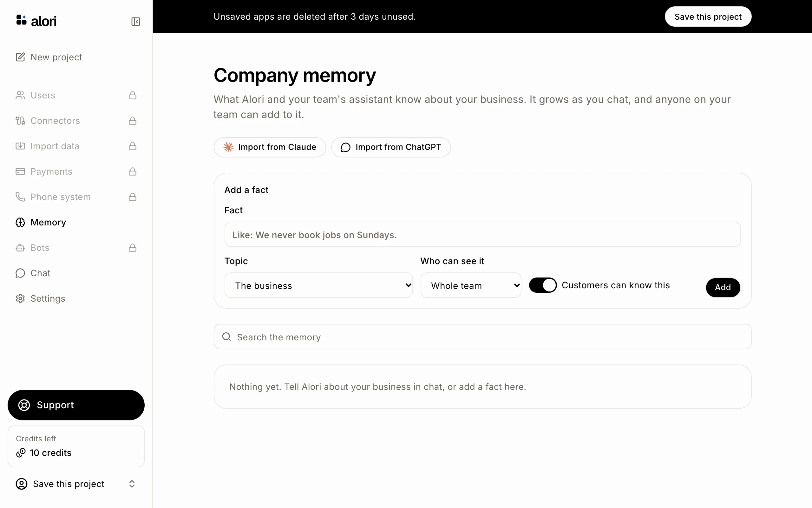Viewport: 812px width, 508px height.
Task: Click Import from ChatGPT button
Action: click(x=391, y=147)
